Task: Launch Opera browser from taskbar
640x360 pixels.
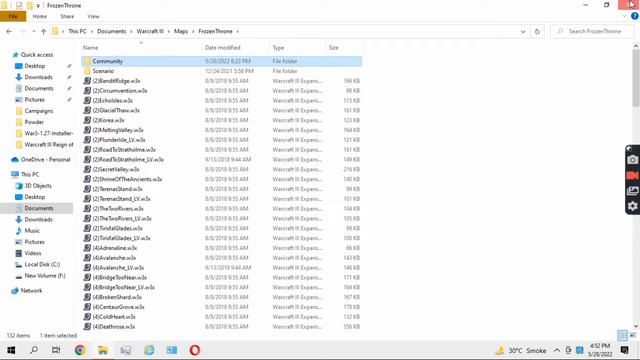Action: click(195, 350)
